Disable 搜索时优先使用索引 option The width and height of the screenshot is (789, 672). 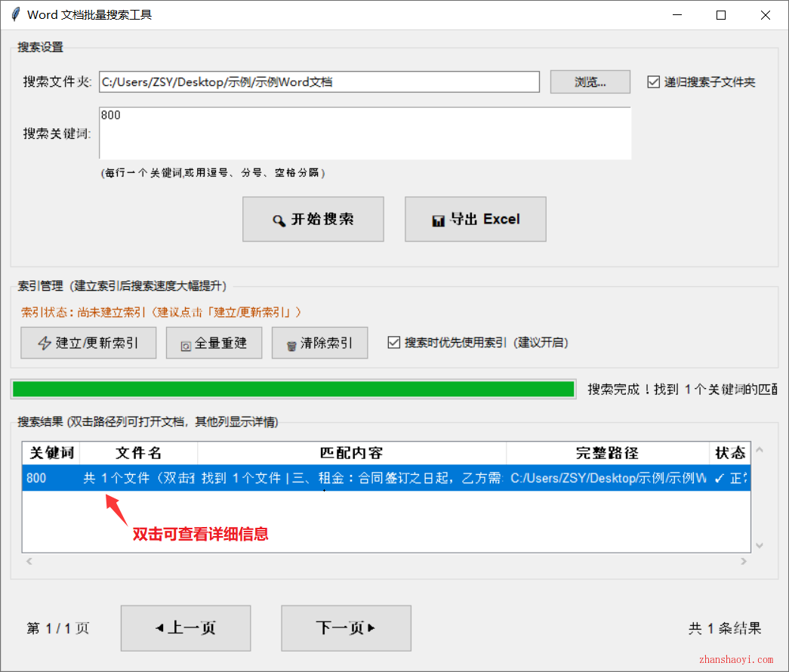[x=394, y=342]
